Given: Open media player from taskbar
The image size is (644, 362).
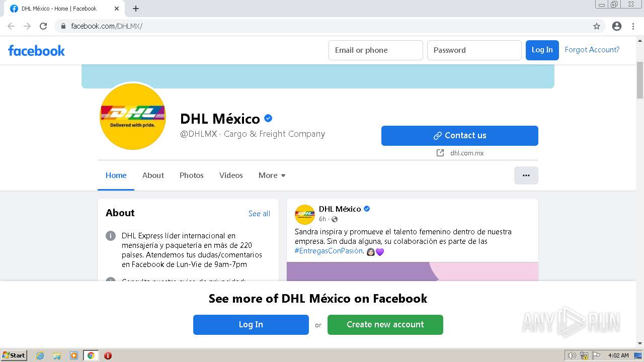Looking at the screenshot, I should point(74,355).
